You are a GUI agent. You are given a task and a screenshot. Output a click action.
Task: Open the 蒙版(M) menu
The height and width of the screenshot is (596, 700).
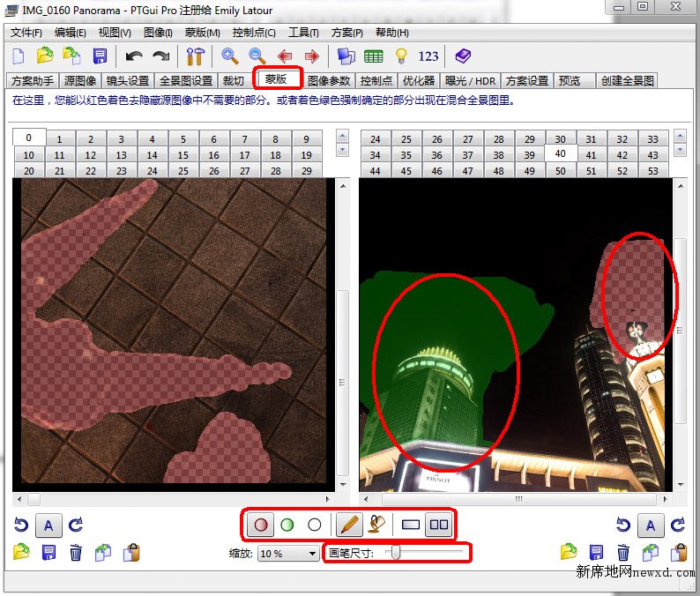click(202, 33)
